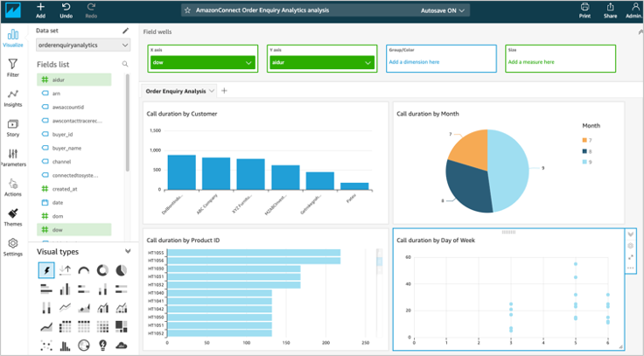Select the Donut chart visual type
This screenshot has height=356, width=644.
[102, 270]
